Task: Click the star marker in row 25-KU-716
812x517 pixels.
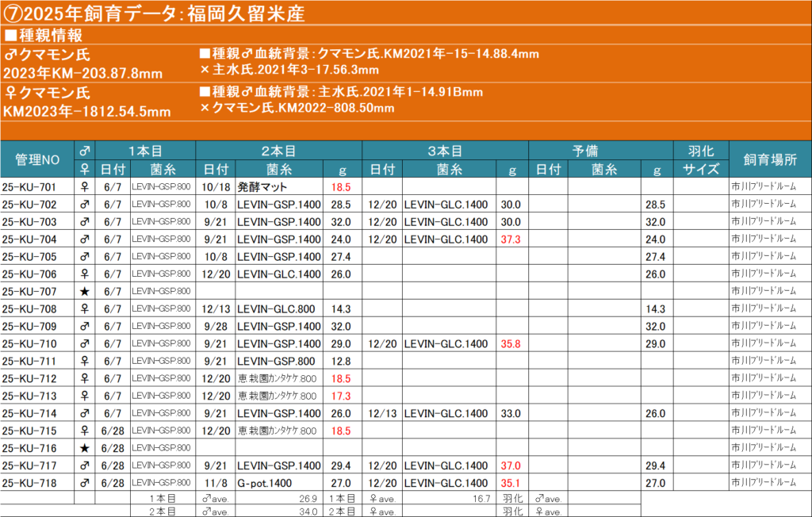Action: [x=86, y=447]
